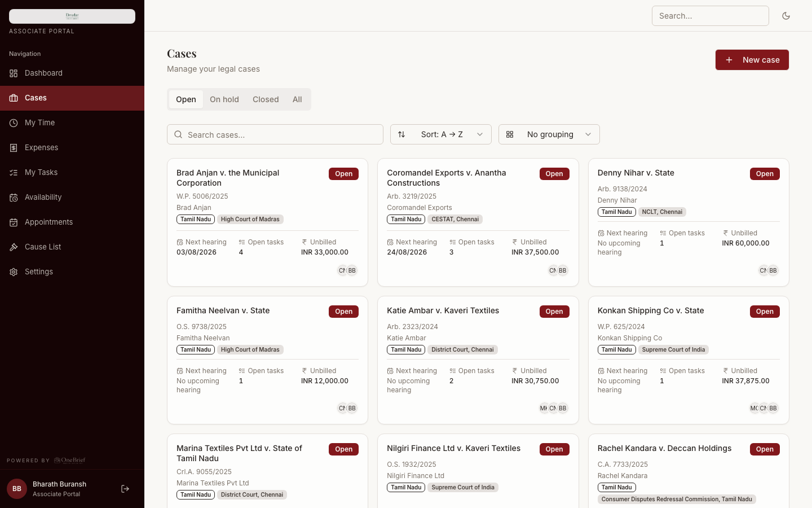Image resolution: width=812 pixels, height=508 pixels.
Task: Click MK avatar on Katie Ambar card
Action: [x=543, y=408]
